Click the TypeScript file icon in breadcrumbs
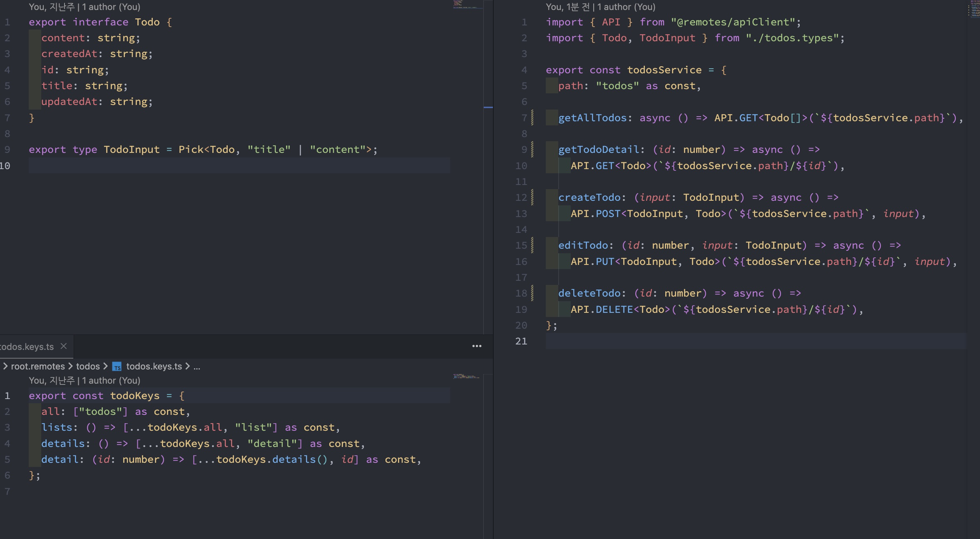 point(117,367)
